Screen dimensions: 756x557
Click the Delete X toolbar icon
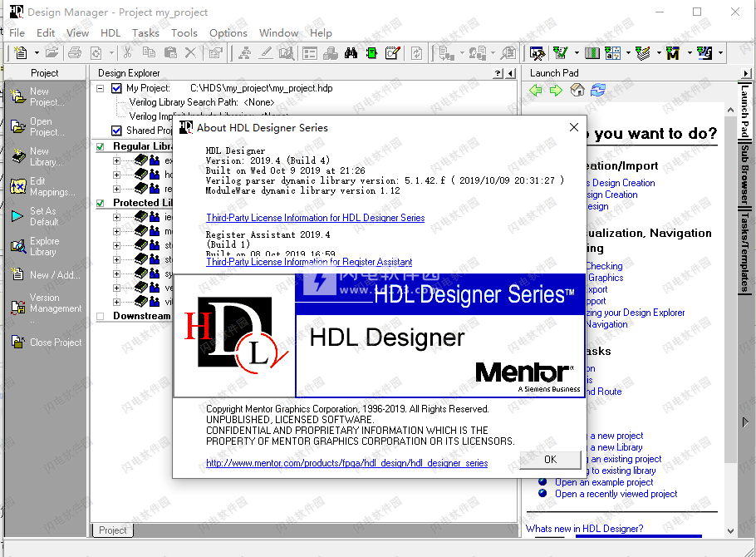[190, 52]
